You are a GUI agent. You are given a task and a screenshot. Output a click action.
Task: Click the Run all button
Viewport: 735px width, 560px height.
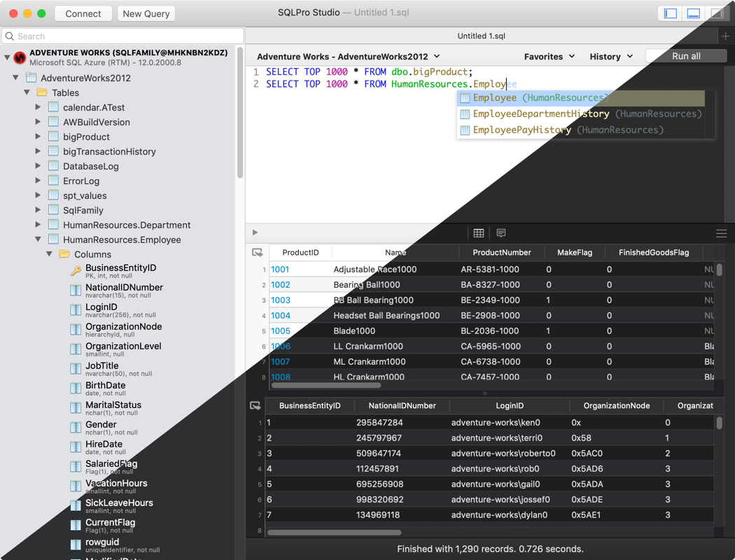[685, 56]
